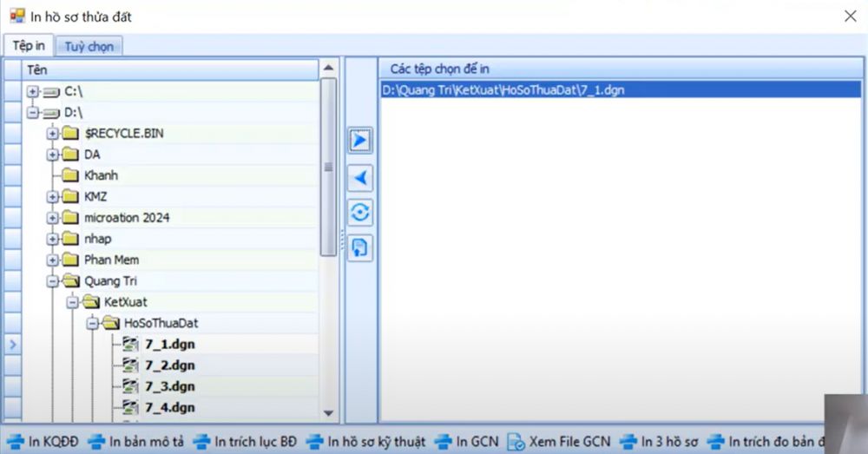Click the document icon below the refresh icon
This screenshot has height=454, width=868.
[x=360, y=247]
